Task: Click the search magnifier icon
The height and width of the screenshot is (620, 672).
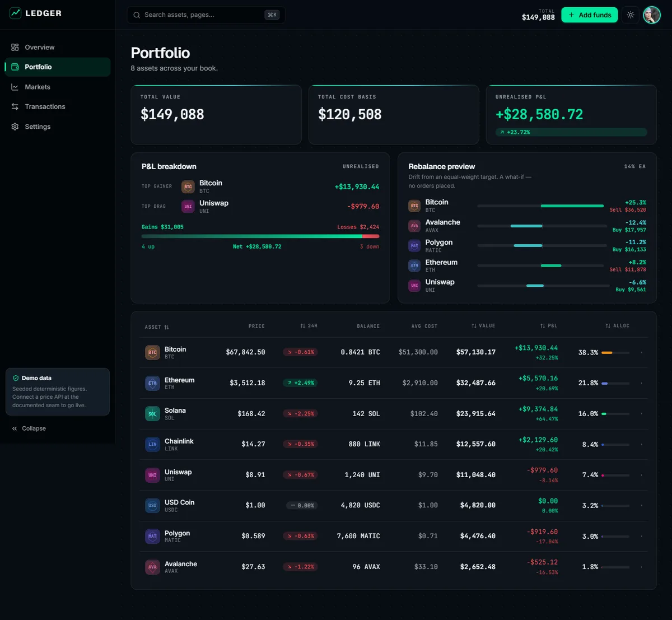Action: (x=137, y=15)
